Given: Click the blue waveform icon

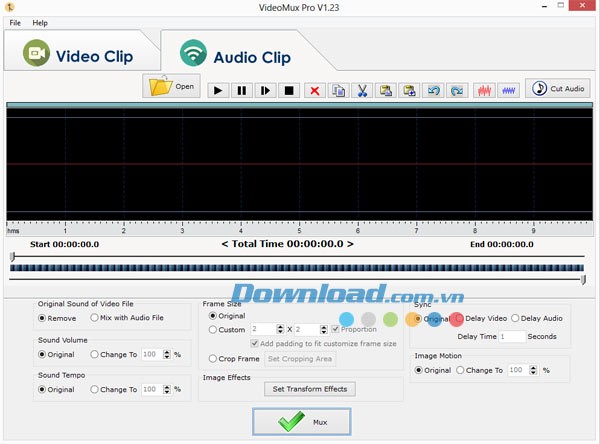Looking at the screenshot, I should [509, 91].
